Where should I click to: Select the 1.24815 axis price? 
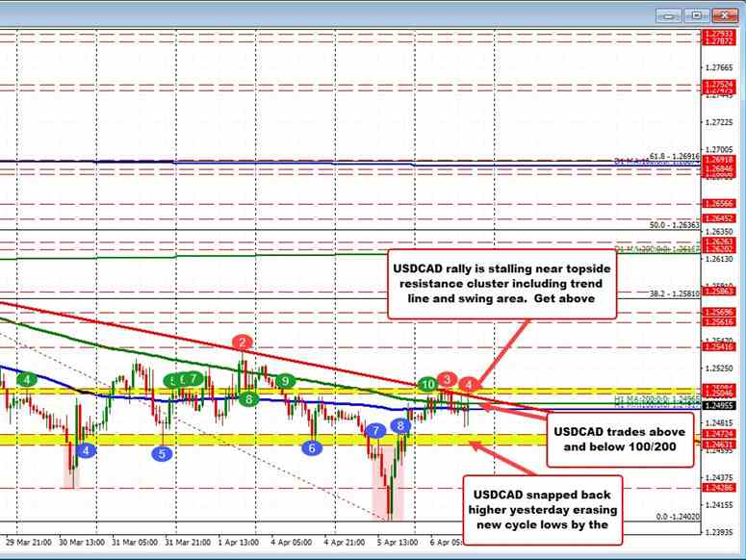click(x=718, y=423)
